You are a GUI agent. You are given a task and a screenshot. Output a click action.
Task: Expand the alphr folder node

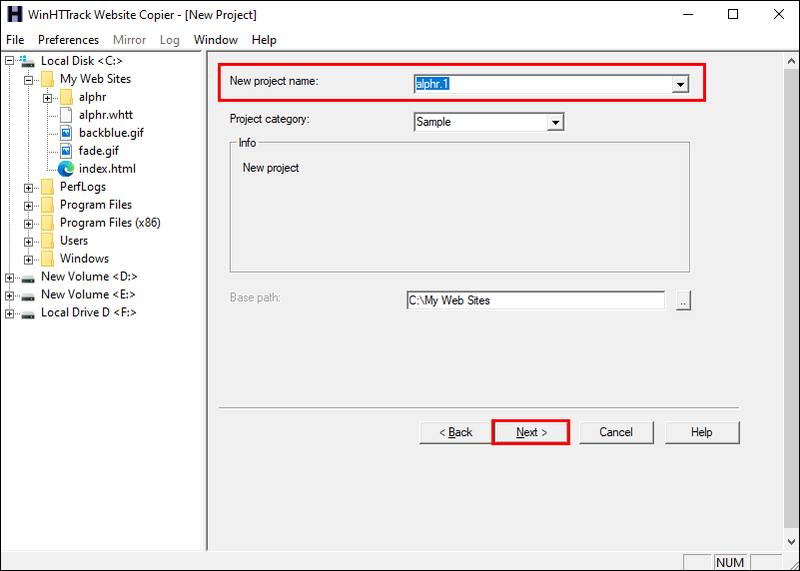(x=47, y=97)
